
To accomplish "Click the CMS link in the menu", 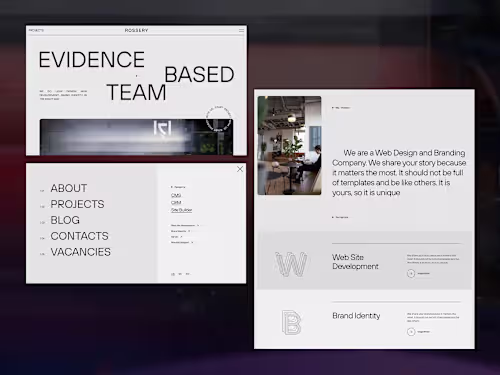I will (x=176, y=195).
